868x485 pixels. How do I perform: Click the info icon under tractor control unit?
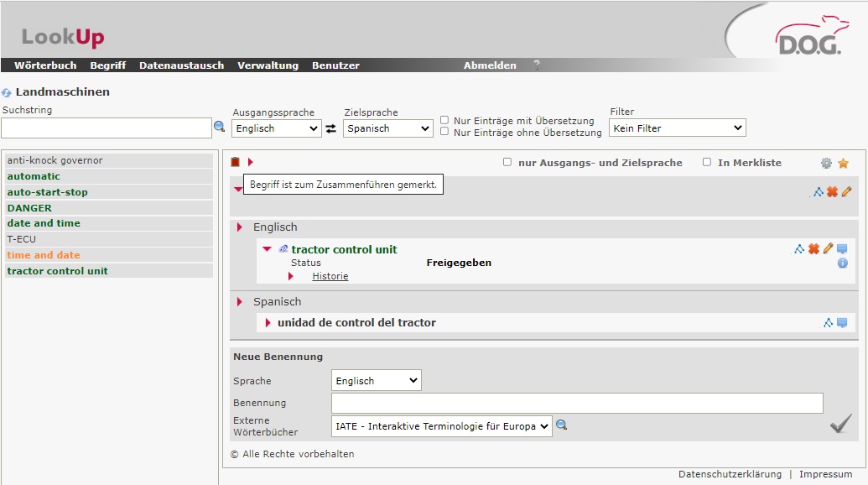[842, 263]
